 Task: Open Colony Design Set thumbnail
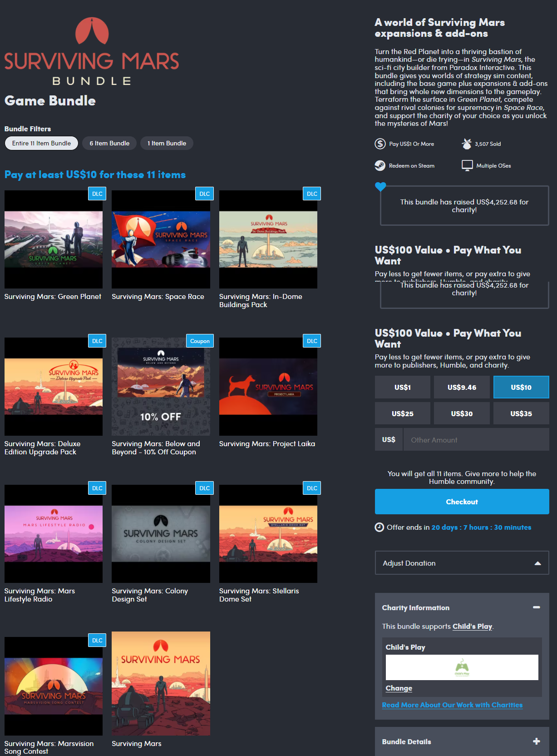pos(161,534)
